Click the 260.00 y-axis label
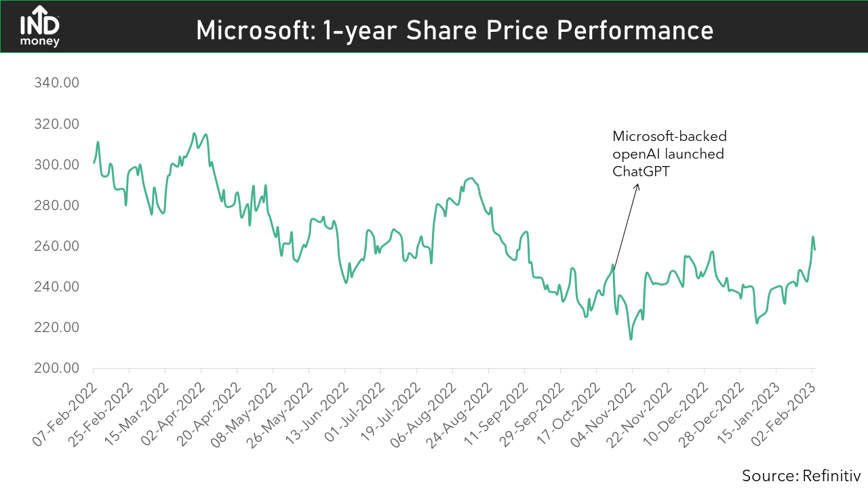This screenshot has height=488, width=868. pyautogui.click(x=56, y=246)
